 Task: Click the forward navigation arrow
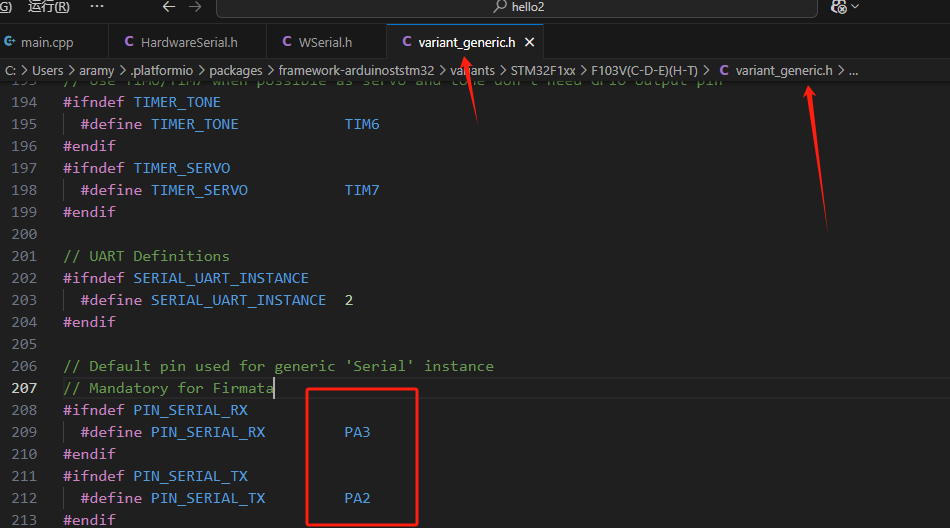tap(196, 7)
